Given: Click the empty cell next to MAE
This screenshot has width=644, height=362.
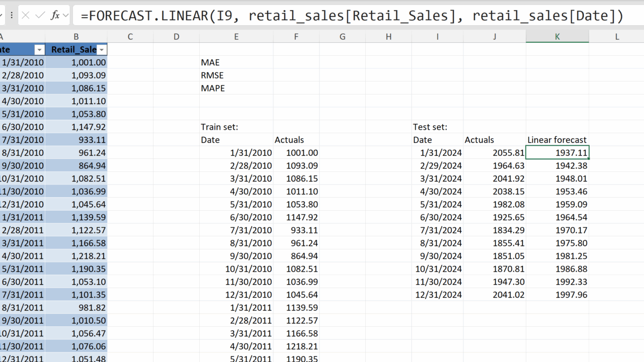Looking at the screenshot, I should click(x=296, y=62).
